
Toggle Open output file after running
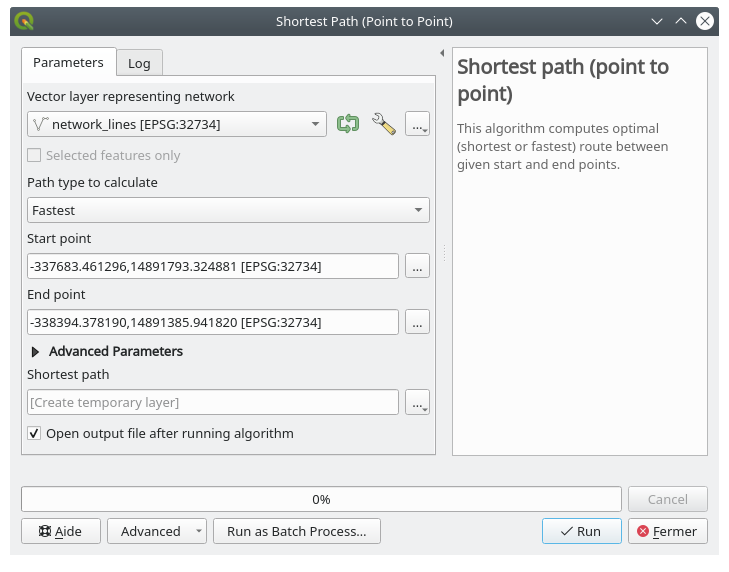tap(35, 433)
